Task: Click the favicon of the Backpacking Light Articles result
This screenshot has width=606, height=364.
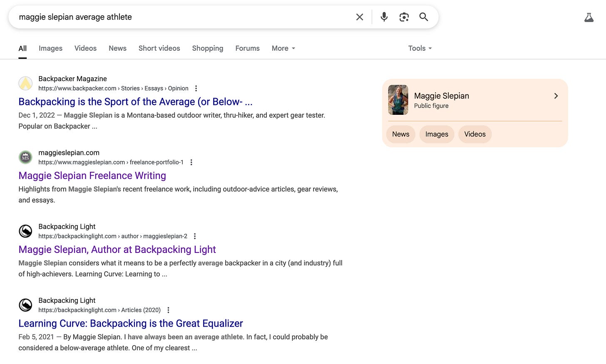Action: (x=26, y=305)
